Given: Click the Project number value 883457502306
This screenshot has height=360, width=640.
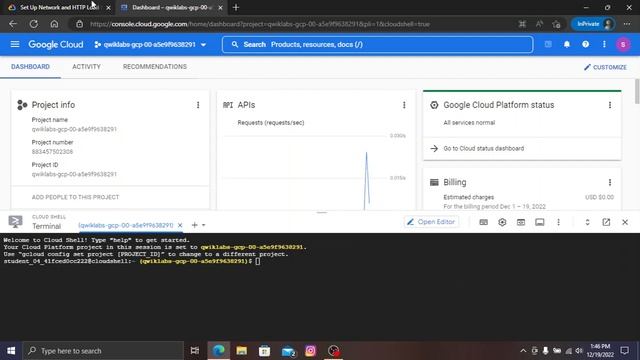Looking at the screenshot, I should [52, 152].
